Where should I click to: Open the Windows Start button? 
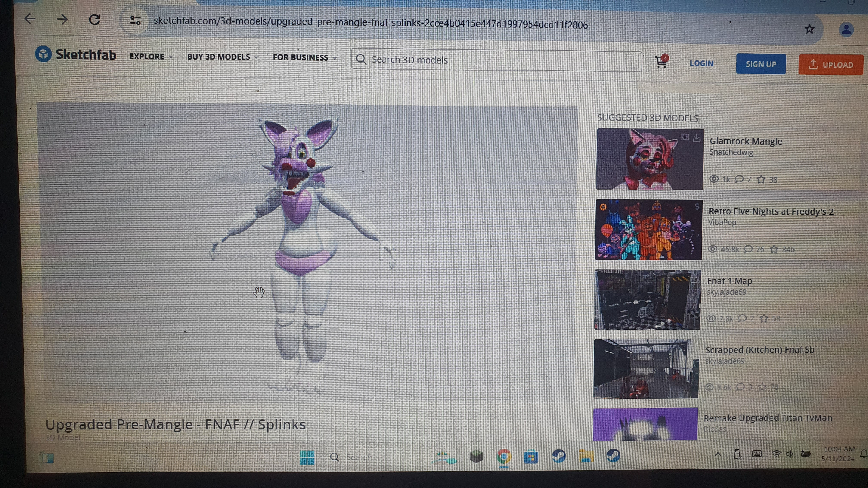tap(307, 457)
